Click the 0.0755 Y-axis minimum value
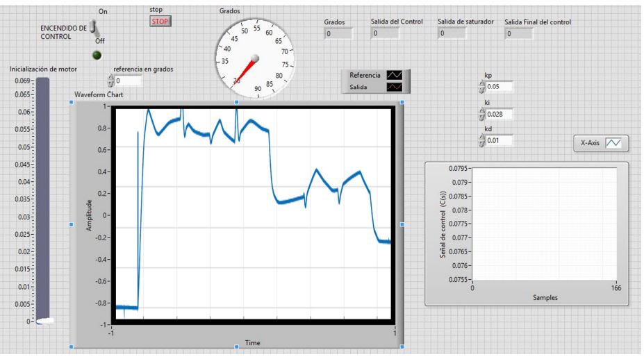Image resolution: width=644 pixels, height=359 pixels. 458,279
